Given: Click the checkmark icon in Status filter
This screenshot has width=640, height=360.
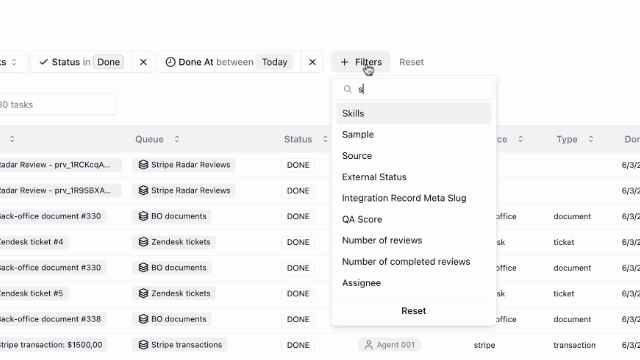Looking at the screenshot, I should 44,62.
